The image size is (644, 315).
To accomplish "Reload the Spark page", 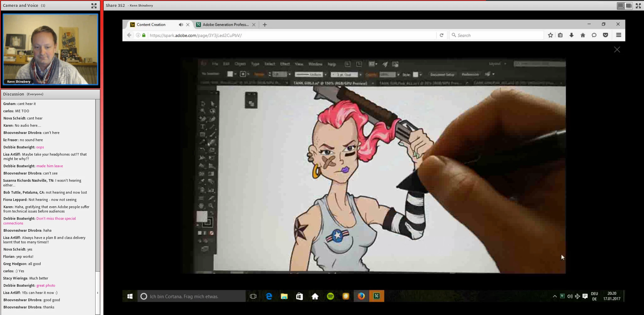I will (x=442, y=35).
